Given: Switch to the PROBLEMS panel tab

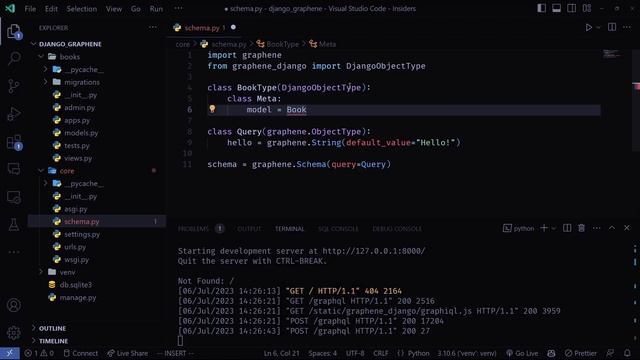Looking at the screenshot, I should tap(193, 229).
